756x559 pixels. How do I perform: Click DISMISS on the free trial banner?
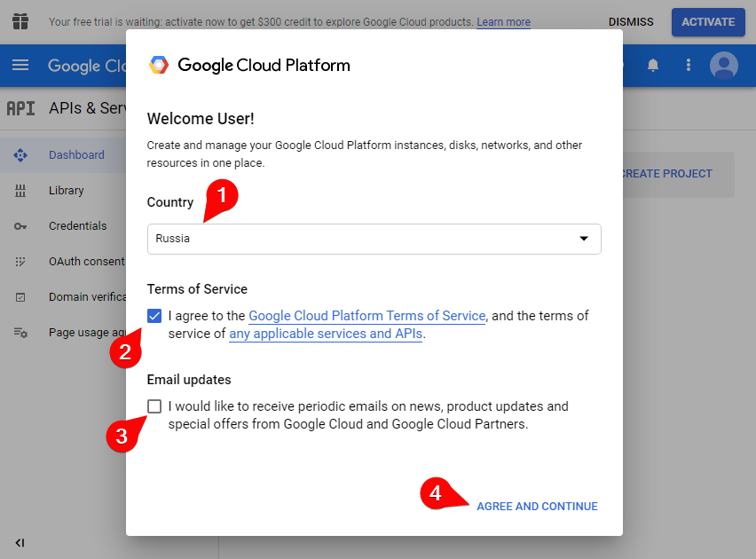coord(630,22)
